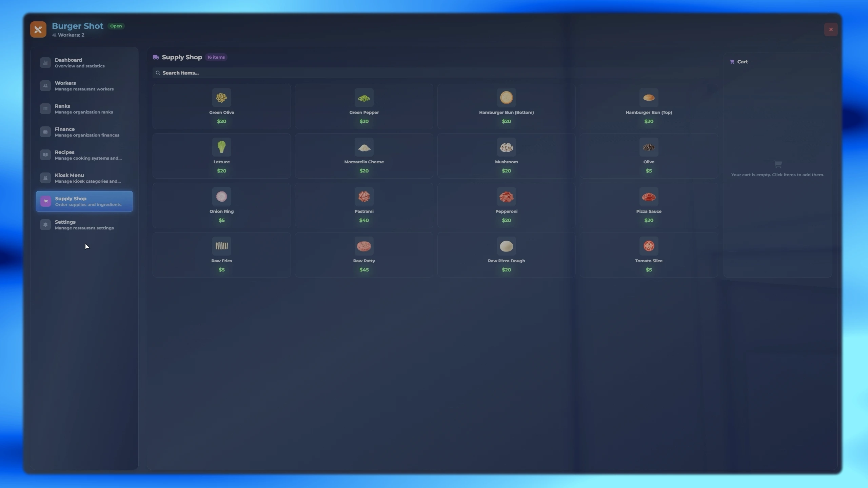Image resolution: width=868 pixels, height=488 pixels.
Task: Click the black Olive $5 price
Action: click(x=649, y=171)
